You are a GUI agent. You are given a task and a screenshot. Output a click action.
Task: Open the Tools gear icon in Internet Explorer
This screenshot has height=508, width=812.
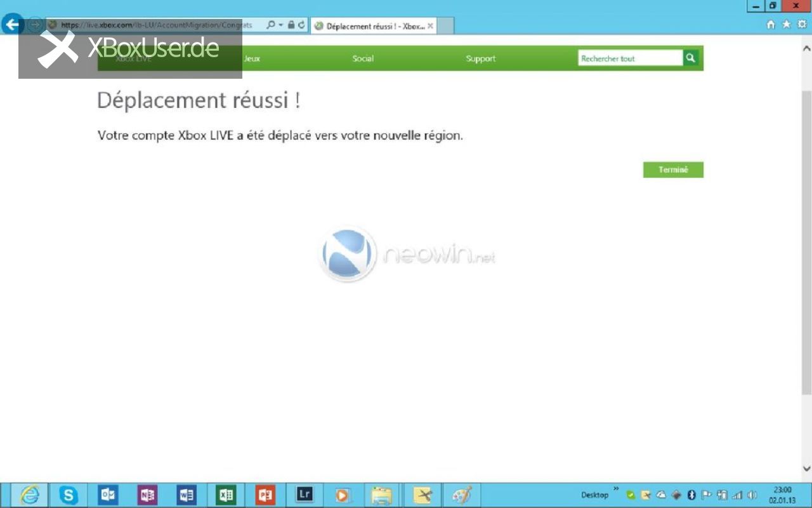point(802,25)
